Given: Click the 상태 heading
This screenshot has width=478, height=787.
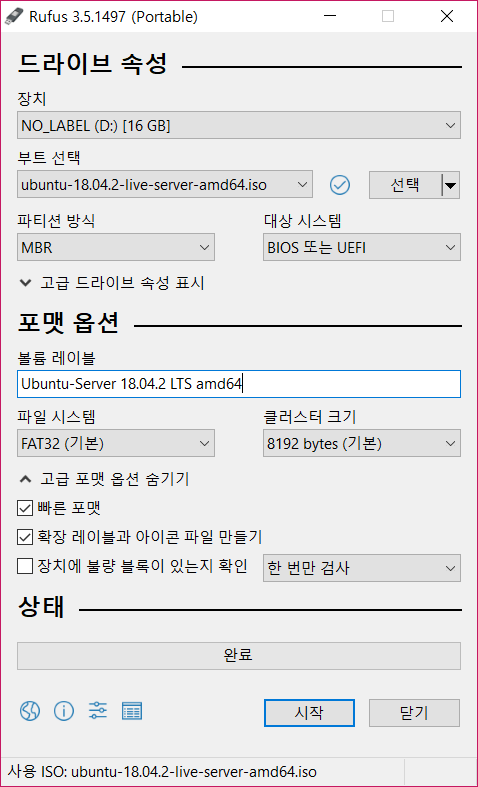Looking at the screenshot, I should tap(41, 608).
